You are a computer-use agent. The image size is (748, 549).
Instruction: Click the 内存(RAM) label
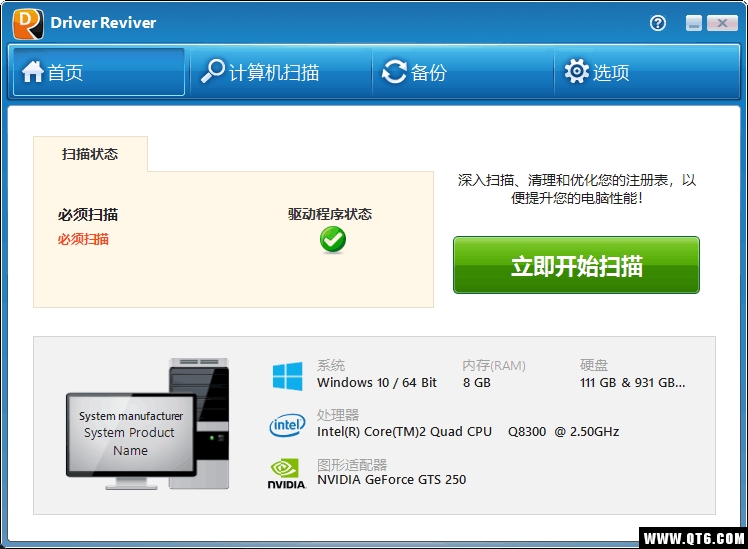pyautogui.click(x=494, y=365)
